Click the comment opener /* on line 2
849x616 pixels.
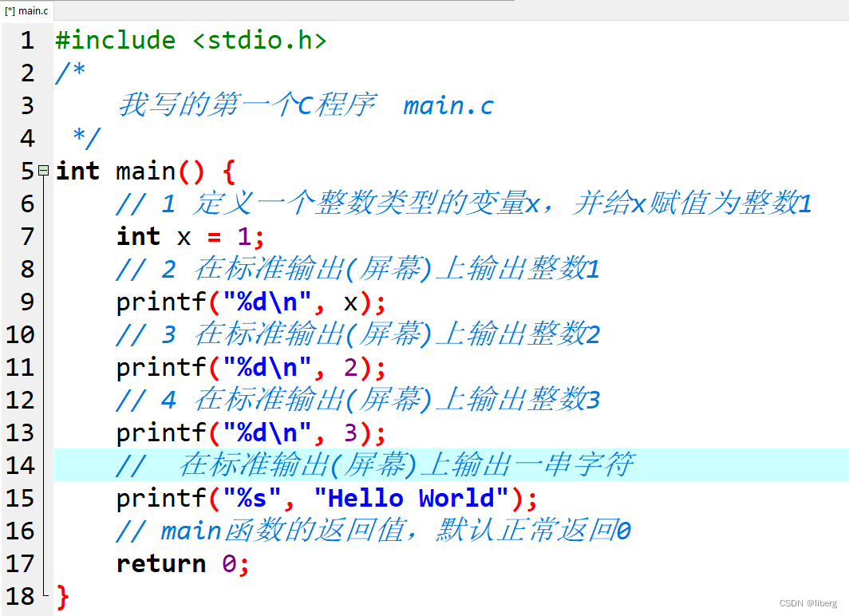(70, 73)
